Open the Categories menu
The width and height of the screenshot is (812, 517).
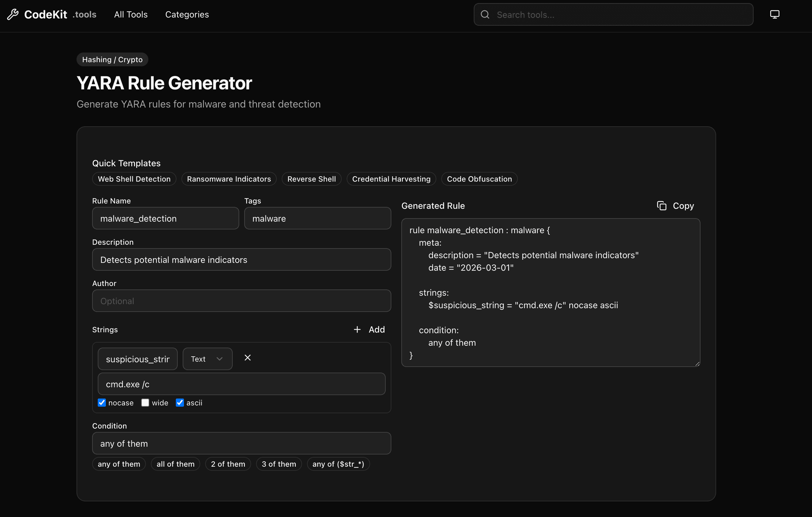[x=187, y=14]
